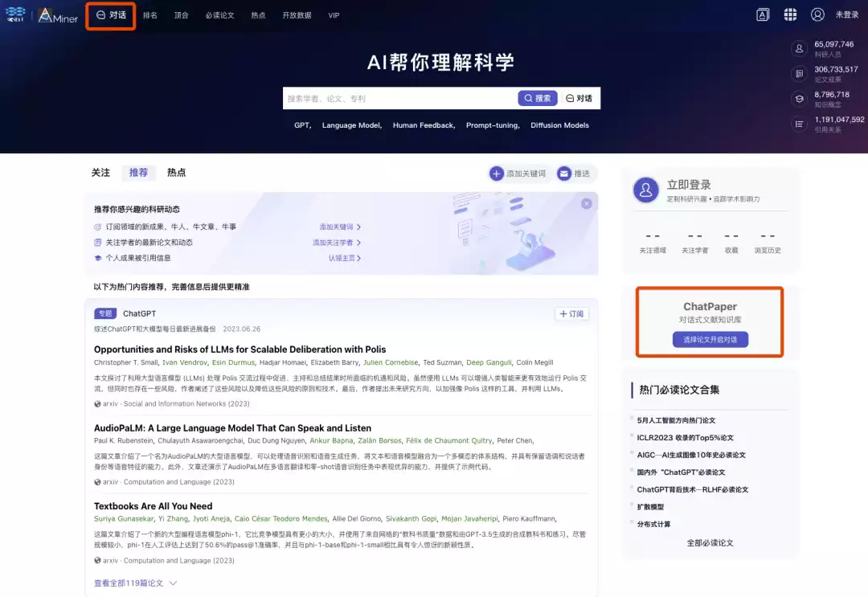The width and height of the screenshot is (868, 597).
Task: Click the mail icon 推送
Action: click(564, 174)
